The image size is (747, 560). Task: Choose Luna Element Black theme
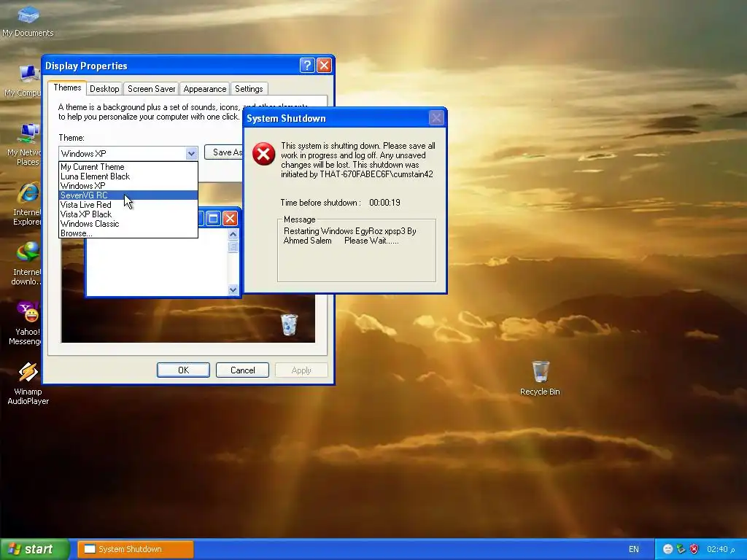pyautogui.click(x=128, y=176)
